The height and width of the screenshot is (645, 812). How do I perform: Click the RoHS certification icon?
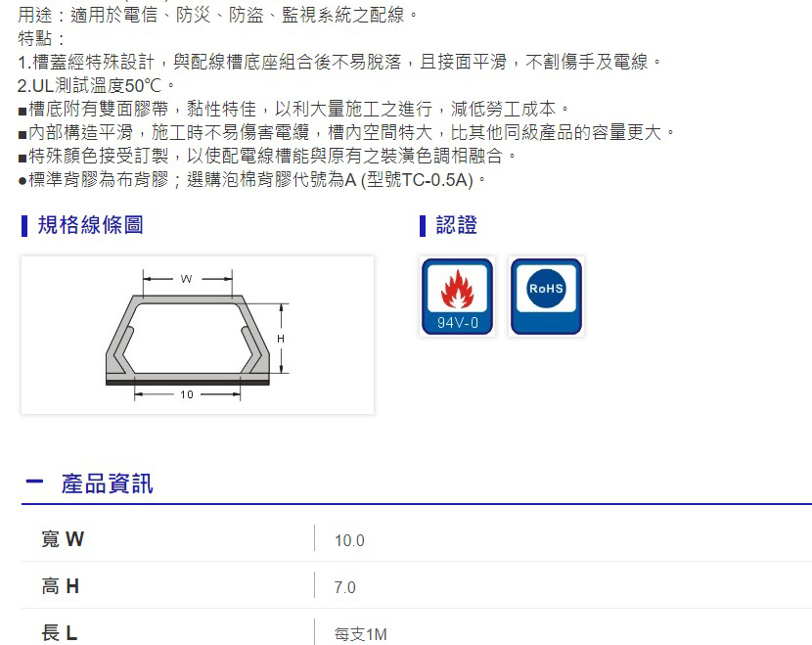[x=546, y=297]
